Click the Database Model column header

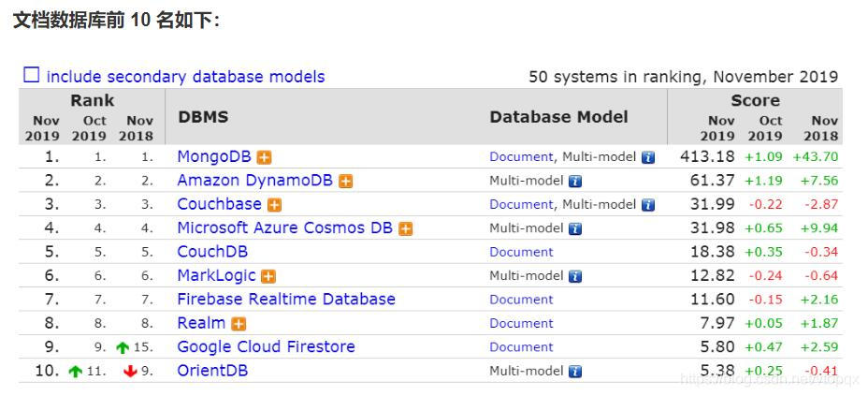(x=558, y=117)
